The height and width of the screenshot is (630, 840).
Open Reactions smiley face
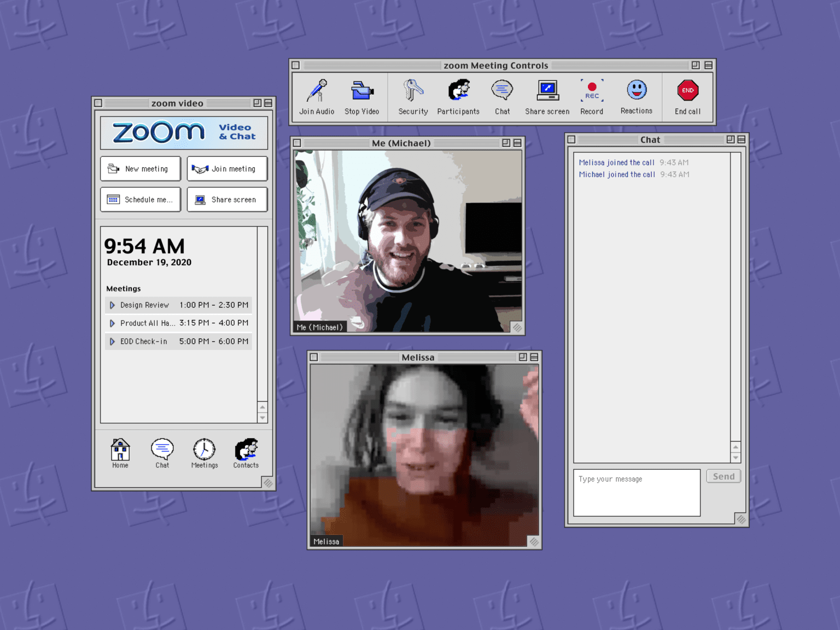637,91
